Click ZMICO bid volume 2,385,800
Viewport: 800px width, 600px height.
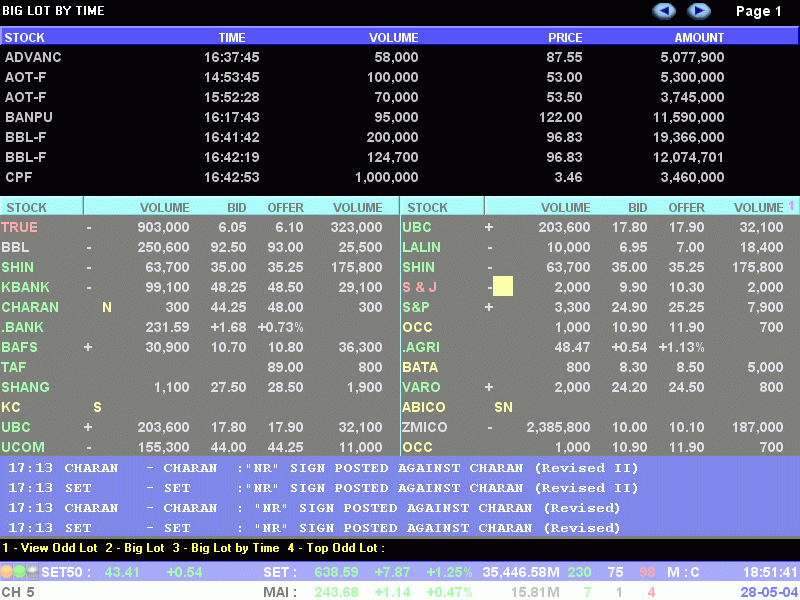[x=558, y=427]
